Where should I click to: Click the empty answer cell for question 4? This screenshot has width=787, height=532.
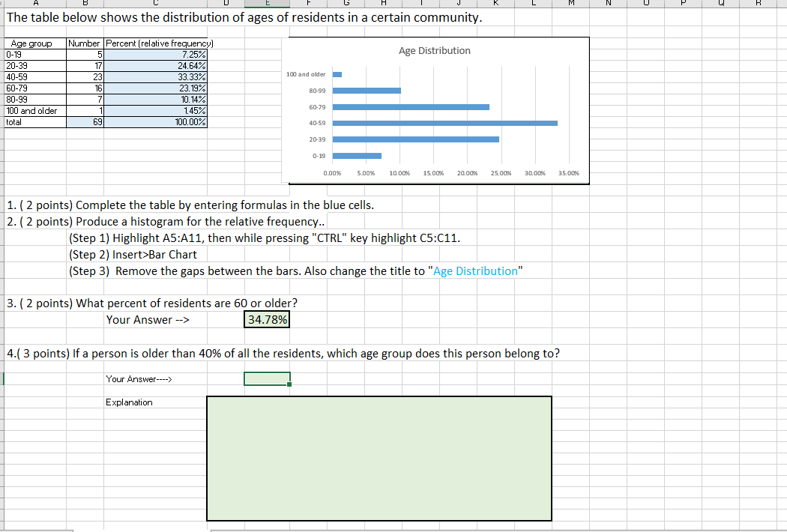[x=267, y=379]
